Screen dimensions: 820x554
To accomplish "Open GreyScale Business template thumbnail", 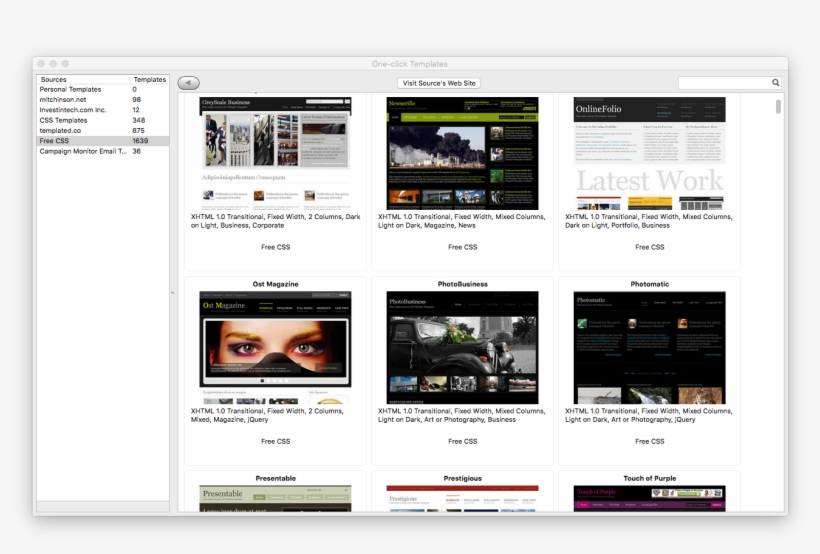I will tap(275, 153).
